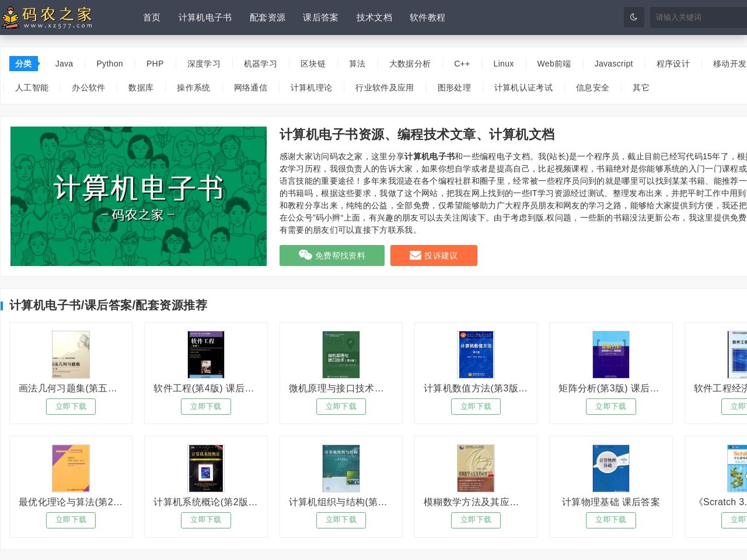Click the 画法几何习题集 book cover
This screenshot has height=560, width=747.
(x=71, y=355)
